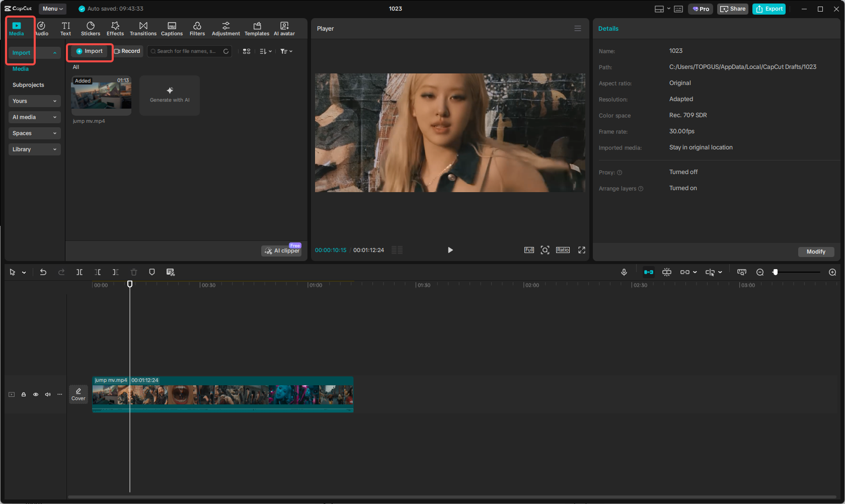Viewport: 845px width, 504px height.
Task: Mute the video track audio
Action: pos(47,394)
